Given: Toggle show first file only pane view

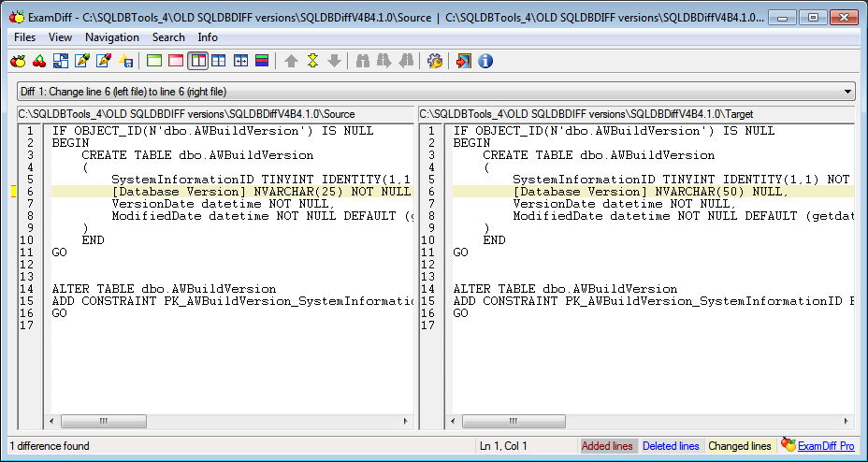Looking at the screenshot, I should click(154, 61).
